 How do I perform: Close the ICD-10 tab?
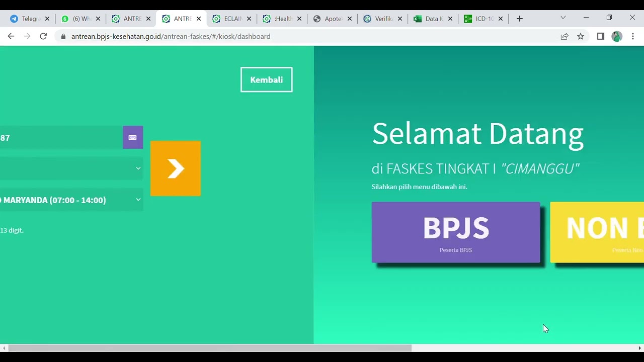click(x=501, y=19)
